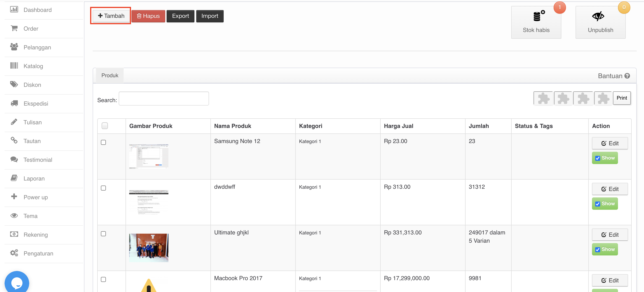Open Ekspedisi from the truck icon
This screenshot has width=644, height=292.
click(14, 103)
